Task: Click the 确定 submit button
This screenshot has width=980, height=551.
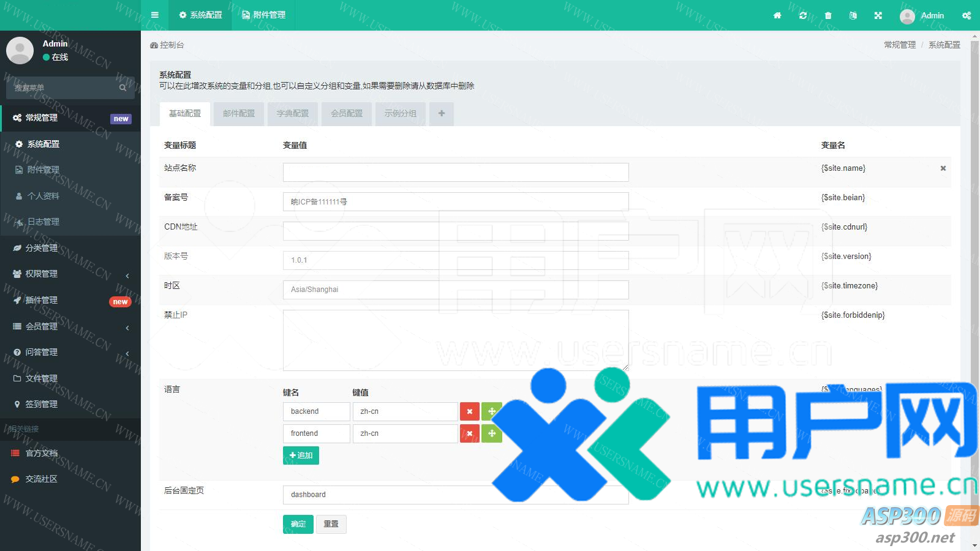Action: pyautogui.click(x=298, y=524)
